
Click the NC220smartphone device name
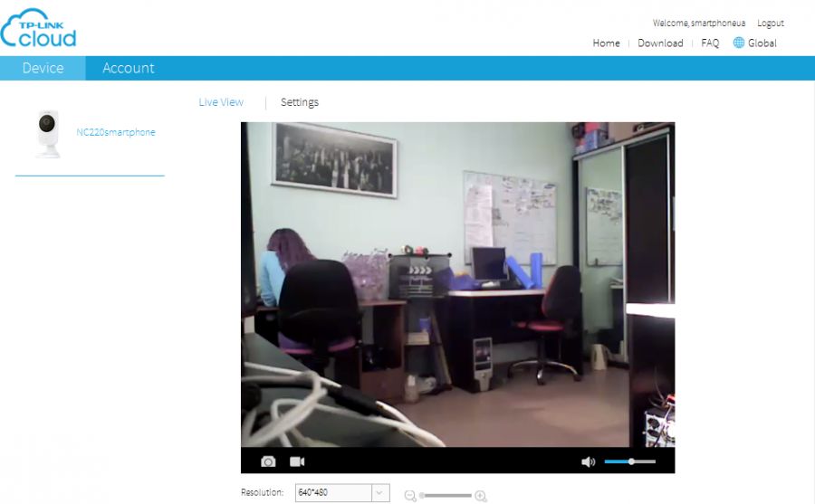coord(116,132)
